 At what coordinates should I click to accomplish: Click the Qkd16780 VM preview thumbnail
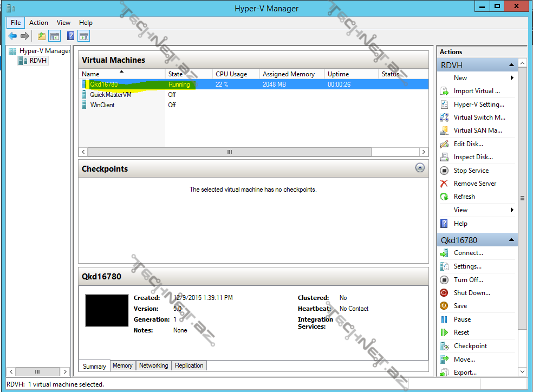pos(106,310)
